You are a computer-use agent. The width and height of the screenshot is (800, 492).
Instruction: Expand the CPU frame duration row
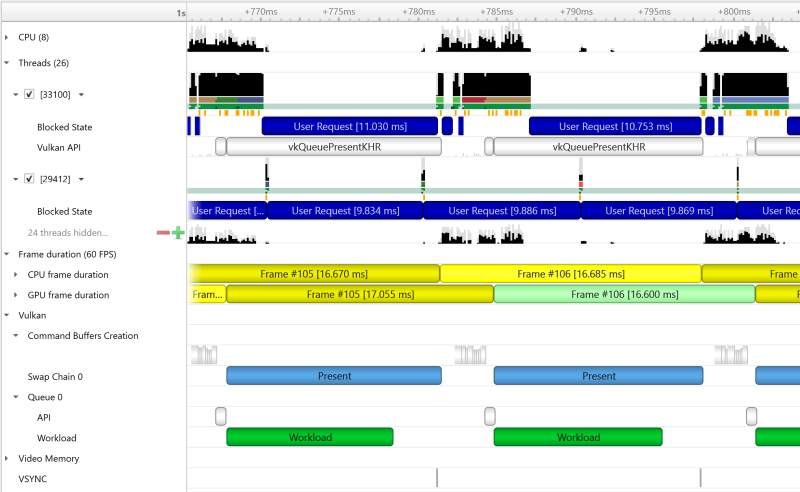click(15, 274)
